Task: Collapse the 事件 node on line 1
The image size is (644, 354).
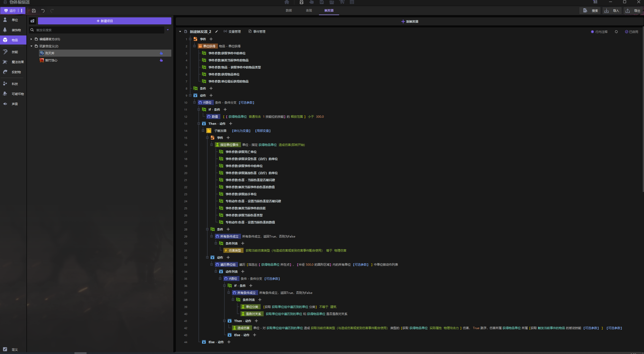Action: coord(190,39)
